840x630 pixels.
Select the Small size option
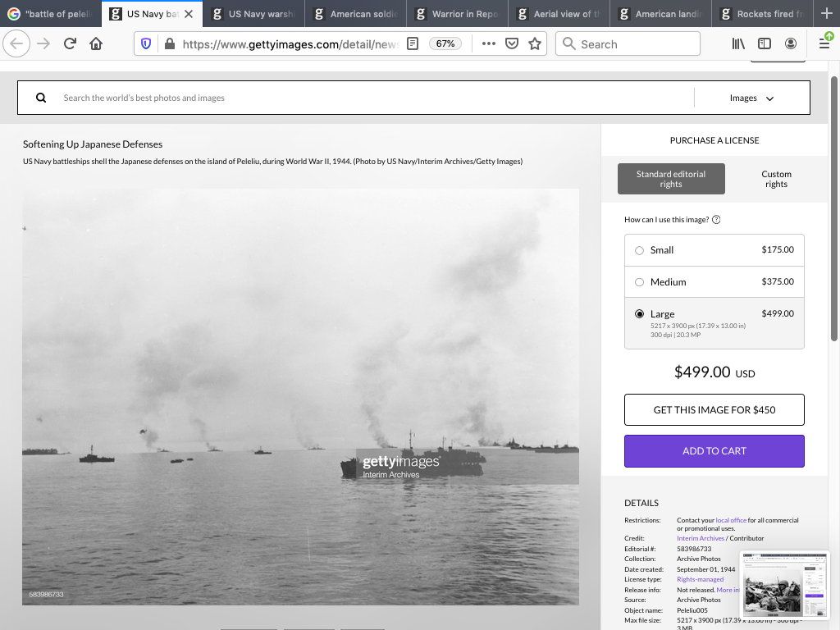pyautogui.click(x=640, y=250)
